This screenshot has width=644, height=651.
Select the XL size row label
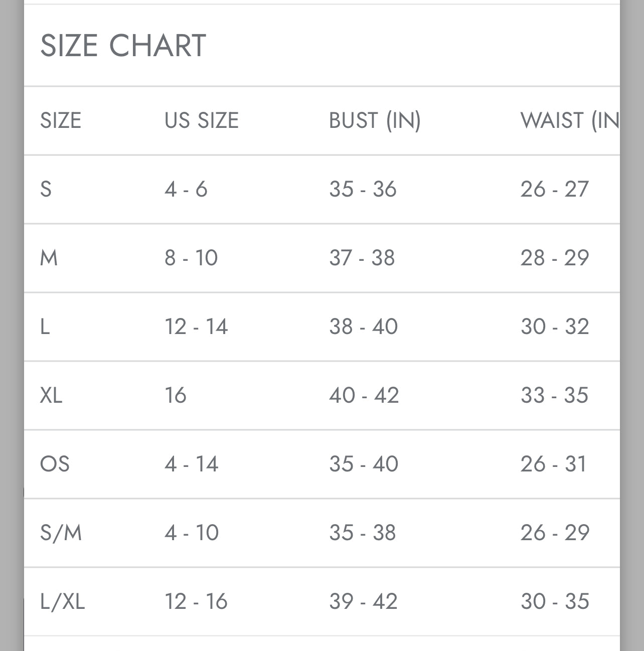[51, 395]
